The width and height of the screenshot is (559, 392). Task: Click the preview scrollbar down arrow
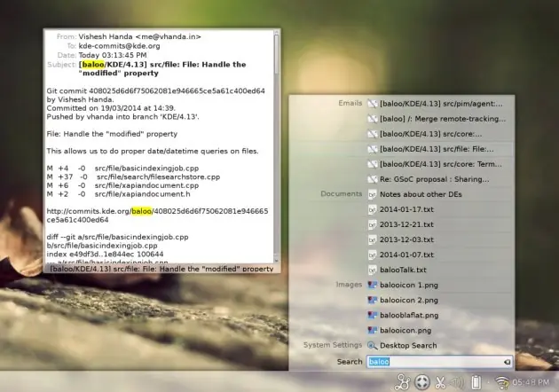point(276,261)
